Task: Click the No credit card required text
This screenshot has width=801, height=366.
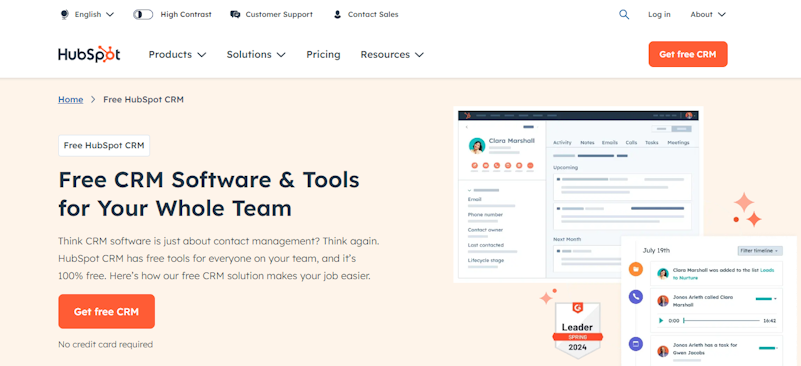Action: click(x=105, y=344)
